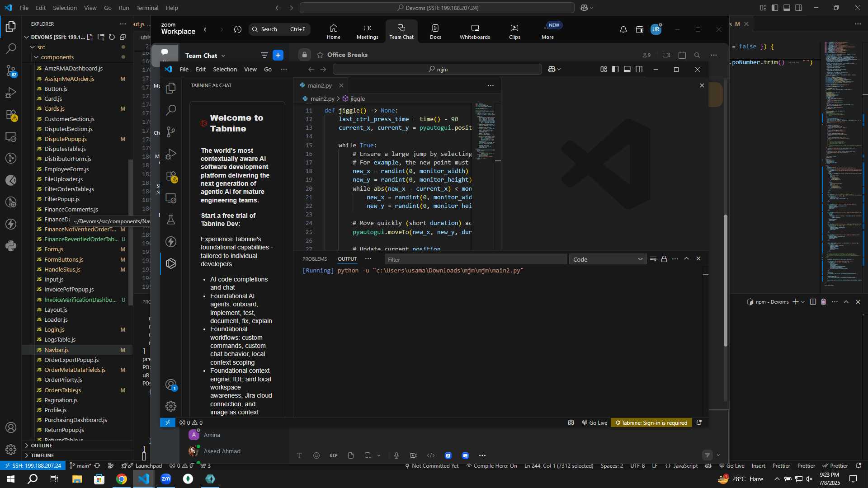Star the Office Breaks channel
The image size is (868, 488).
click(x=320, y=55)
